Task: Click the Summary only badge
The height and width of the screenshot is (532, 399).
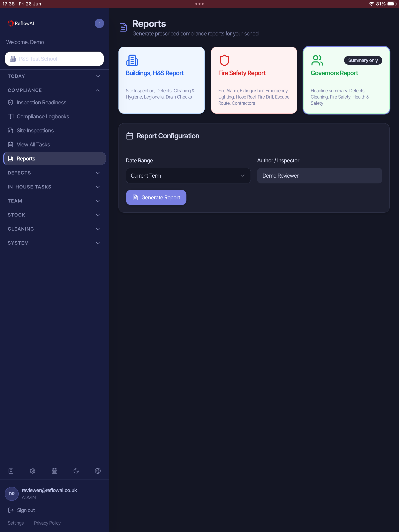Action: point(363,60)
